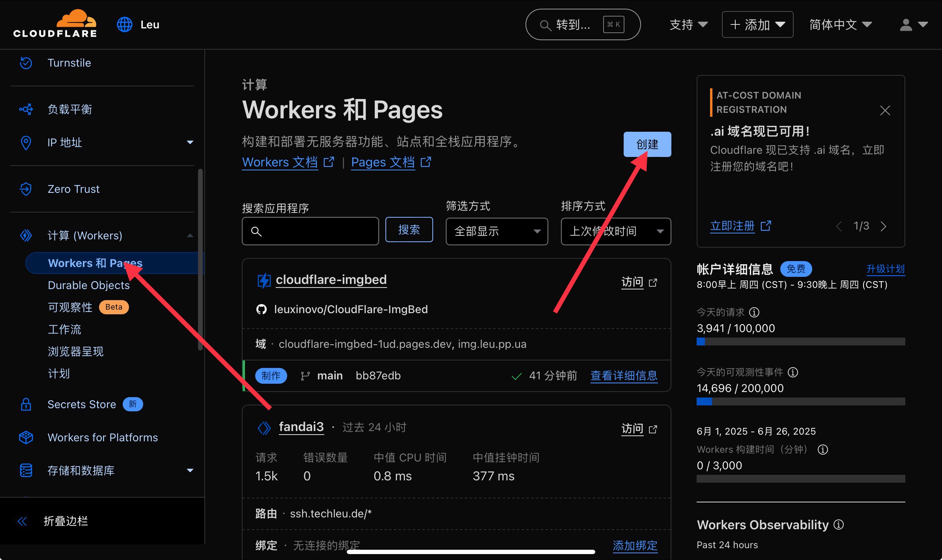Click the external-link icon next to Pages 文档
Viewport: 942px width, 560px height.
point(426,162)
